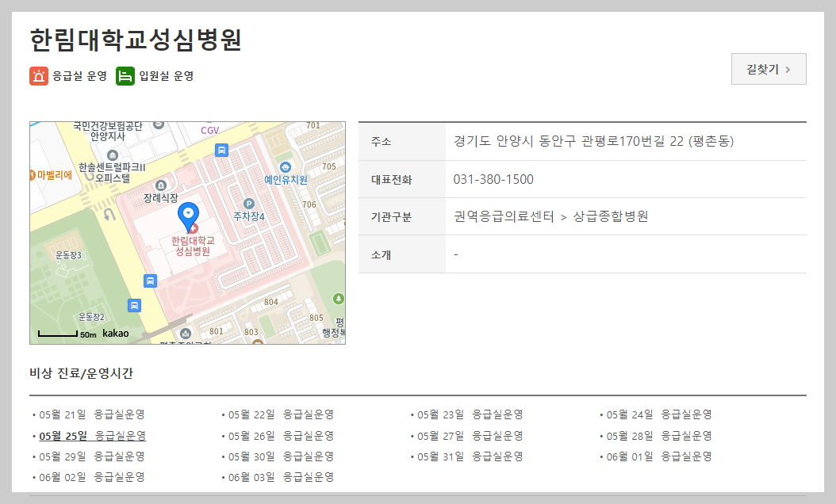Click the U-turn arrow road marking
Screen dimensions: 836x504
click(109, 214)
